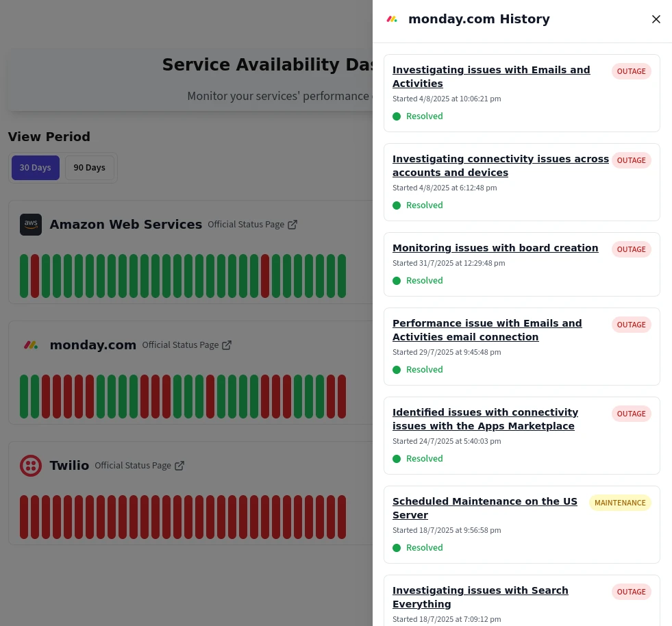672x626 pixels.
Task: Open Identified issues with Apps Marketplace incident
Action: (485, 419)
